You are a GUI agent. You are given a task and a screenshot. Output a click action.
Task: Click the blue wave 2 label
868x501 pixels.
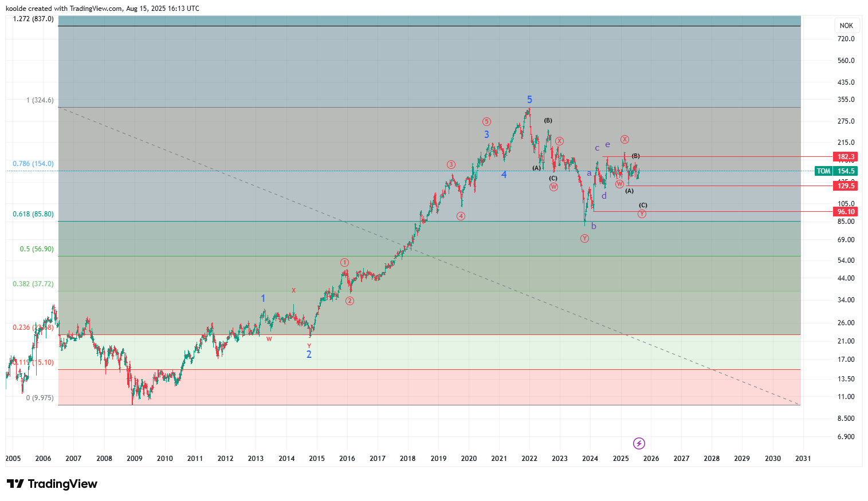[x=309, y=354]
